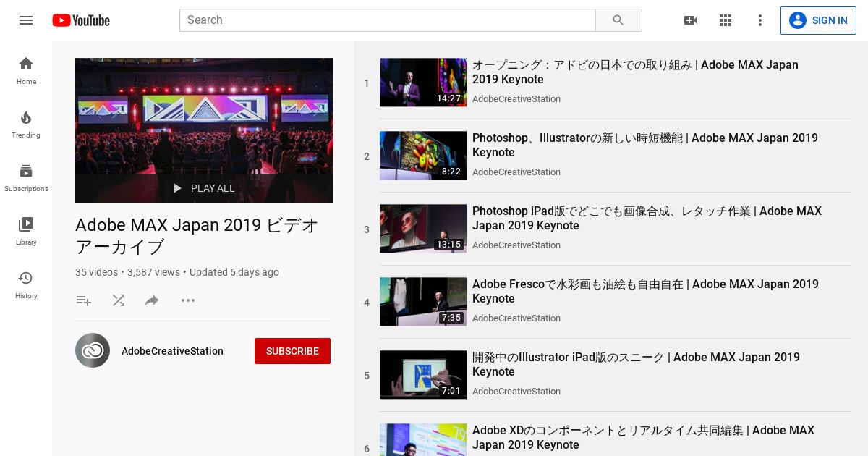
Task: Open AdobeCreativeStation channel name link
Action: pyautogui.click(x=172, y=351)
